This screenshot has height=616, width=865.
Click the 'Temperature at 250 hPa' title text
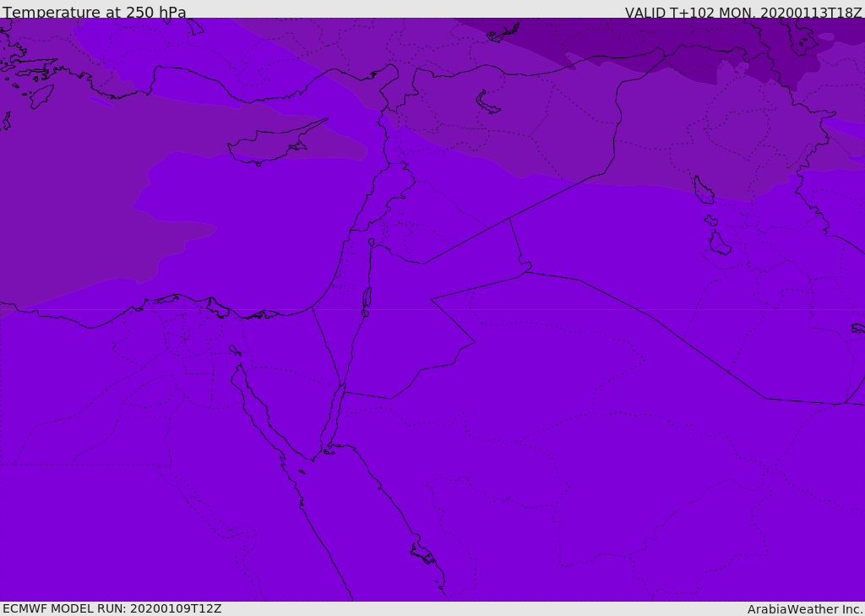95,12
